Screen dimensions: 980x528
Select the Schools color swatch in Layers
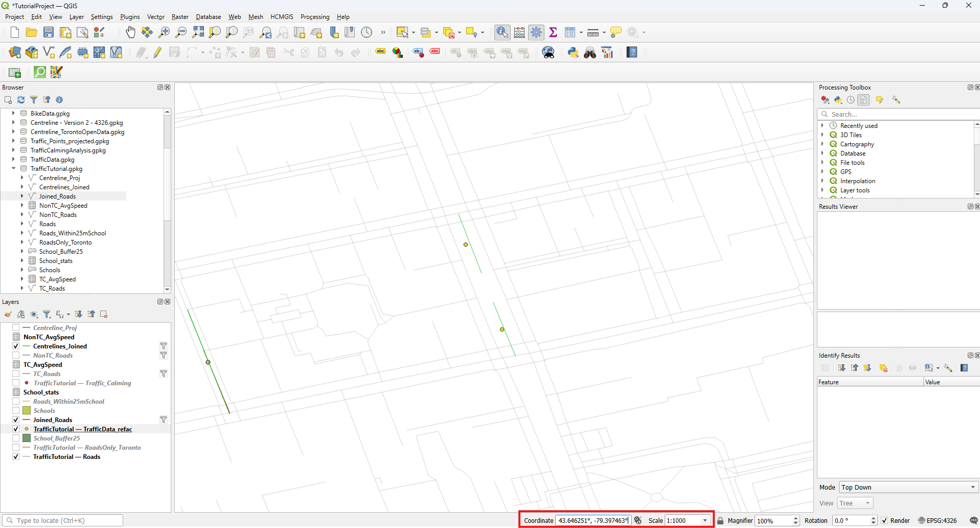[27, 411]
